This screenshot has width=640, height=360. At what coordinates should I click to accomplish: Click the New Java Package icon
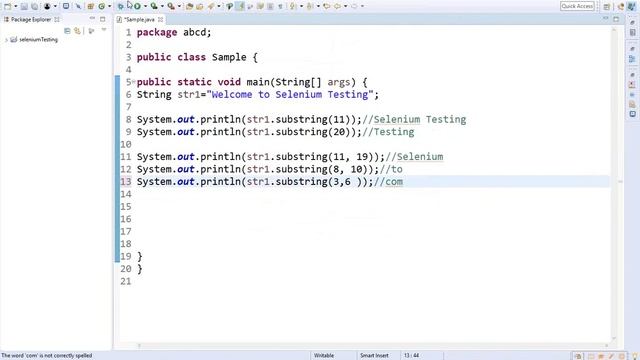91,6
